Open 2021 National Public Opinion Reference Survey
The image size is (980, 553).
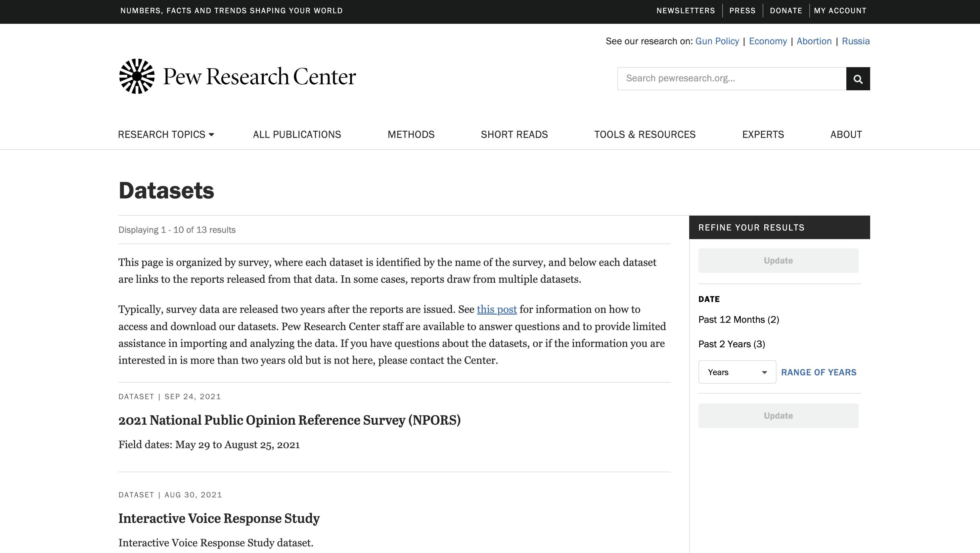pyautogui.click(x=290, y=420)
